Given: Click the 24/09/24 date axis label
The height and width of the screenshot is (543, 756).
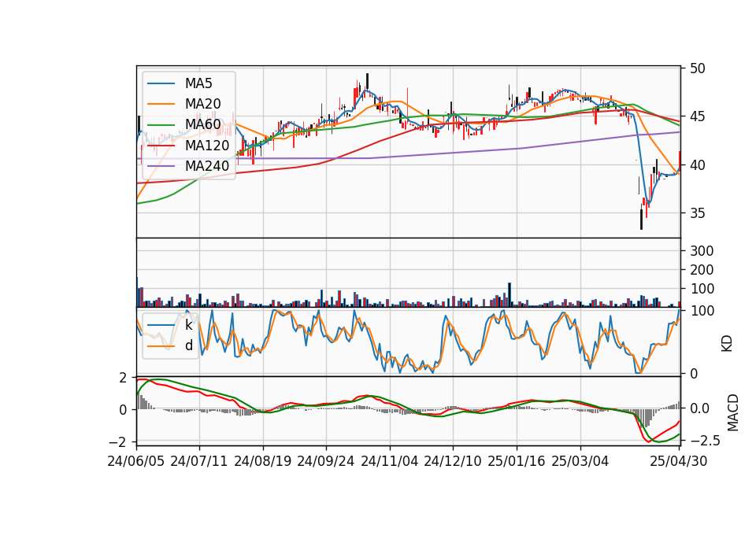Looking at the screenshot, I should coord(326,461).
